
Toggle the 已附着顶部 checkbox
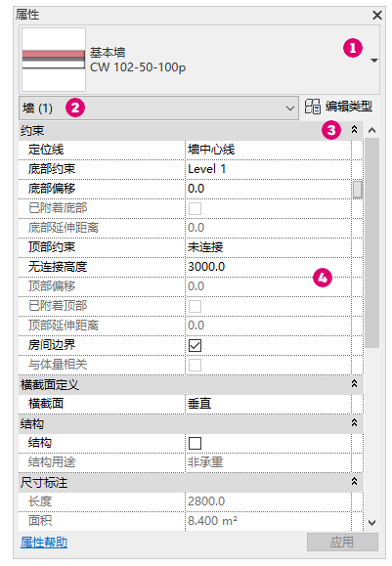coord(195,307)
